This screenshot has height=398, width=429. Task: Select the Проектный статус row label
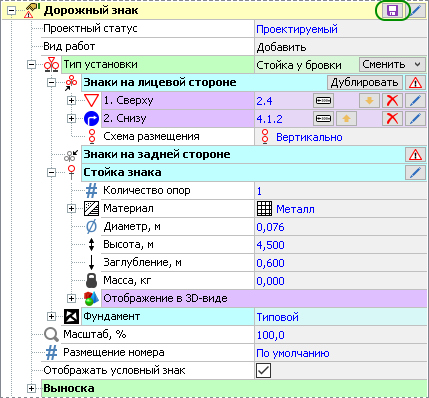(x=90, y=29)
